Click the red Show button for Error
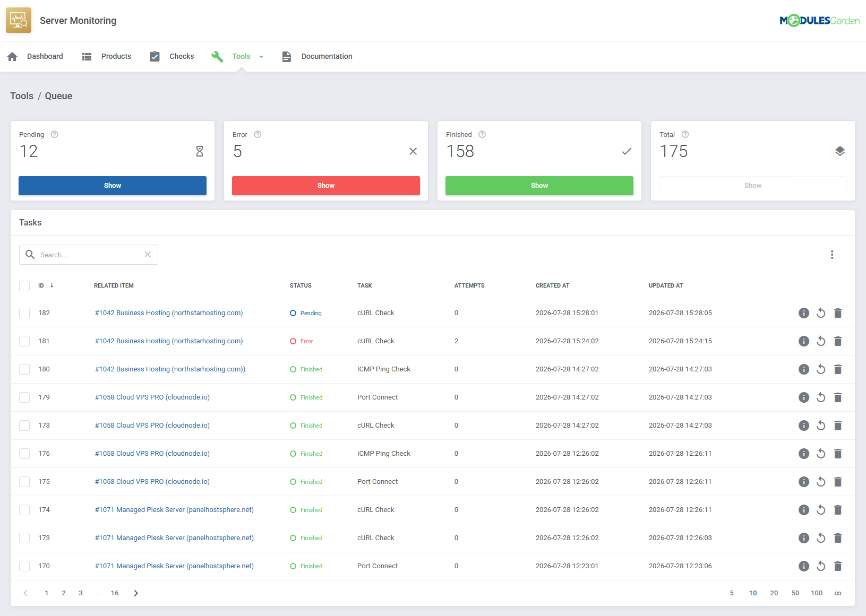This screenshot has width=866, height=616. point(326,186)
